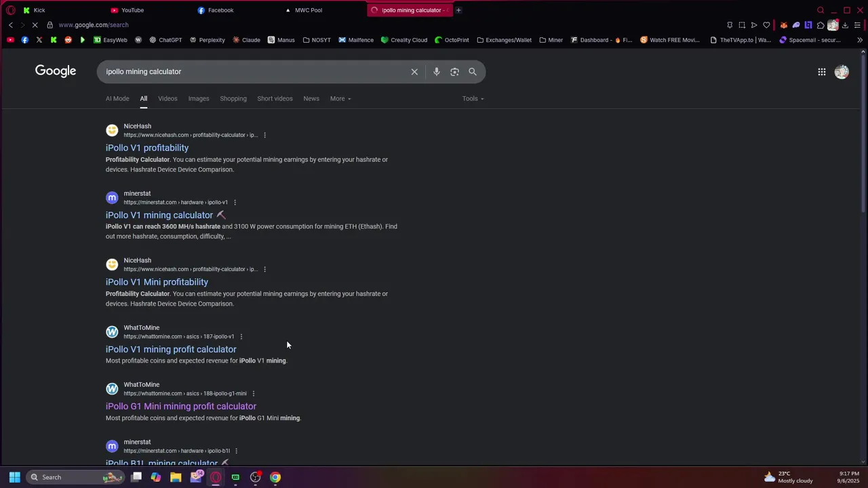This screenshot has width=868, height=488.
Task: Open the pinboards pin icon
Action: pos(730,25)
